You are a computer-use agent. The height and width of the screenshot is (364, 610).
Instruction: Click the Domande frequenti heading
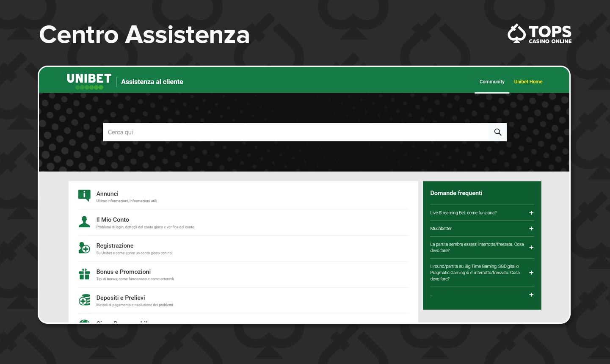pyautogui.click(x=456, y=193)
